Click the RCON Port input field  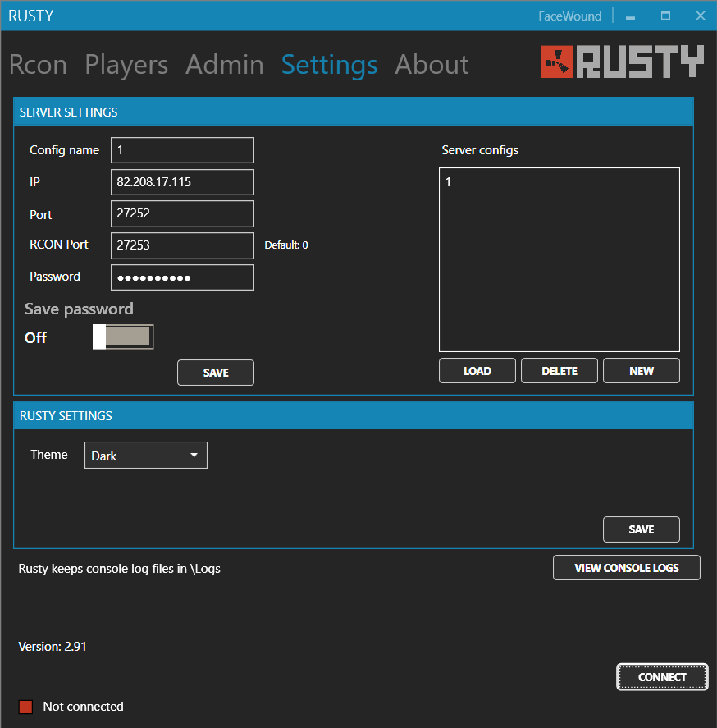coord(182,245)
